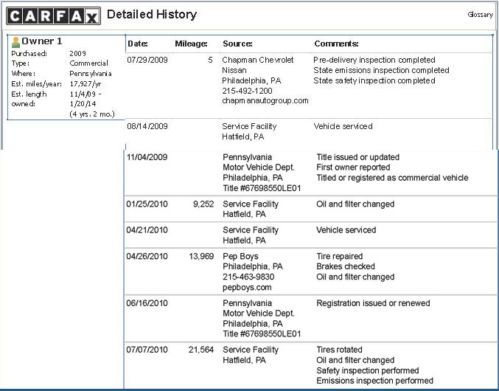Select the 07/29/2009 date entry
Viewport: 499px width, 391px height.
[147, 60]
